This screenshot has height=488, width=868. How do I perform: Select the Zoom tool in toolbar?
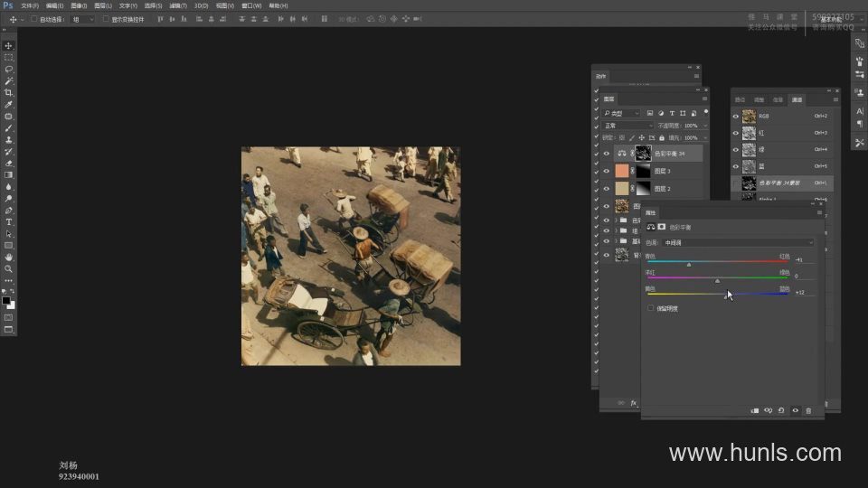click(9, 268)
